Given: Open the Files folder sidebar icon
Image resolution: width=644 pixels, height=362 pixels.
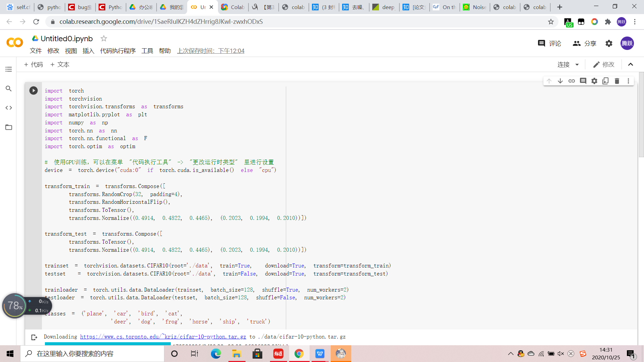Looking at the screenshot, I should [9, 127].
